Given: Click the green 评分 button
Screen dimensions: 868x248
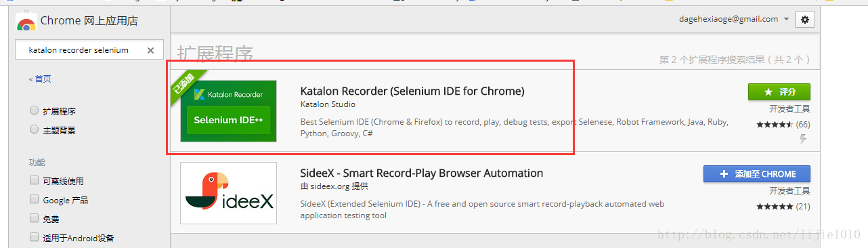Looking at the screenshot, I should [x=779, y=91].
